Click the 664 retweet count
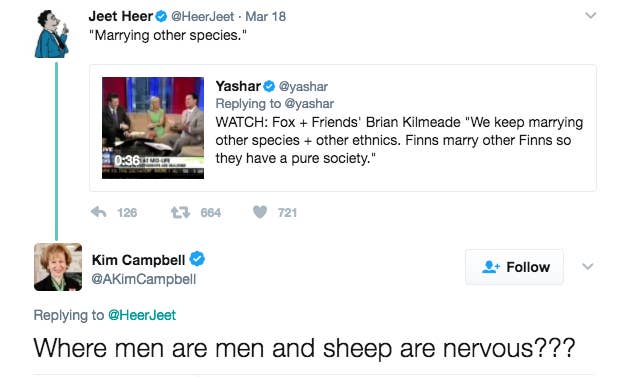The image size is (621, 377). click(211, 213)
